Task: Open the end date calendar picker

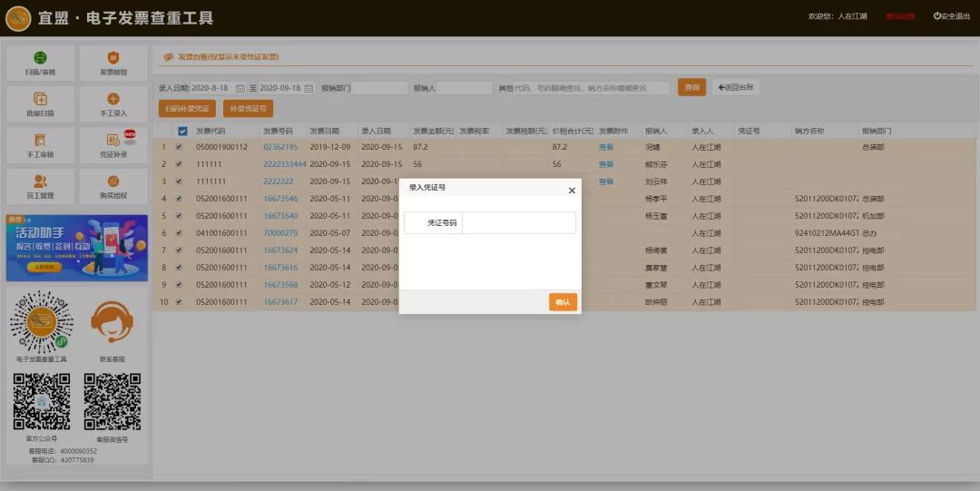Action: 309,88
